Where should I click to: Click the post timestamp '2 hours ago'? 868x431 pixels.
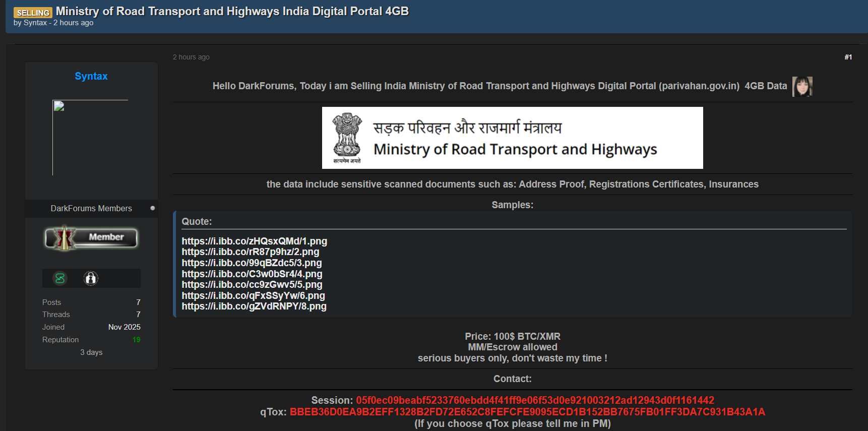[191, 57]
